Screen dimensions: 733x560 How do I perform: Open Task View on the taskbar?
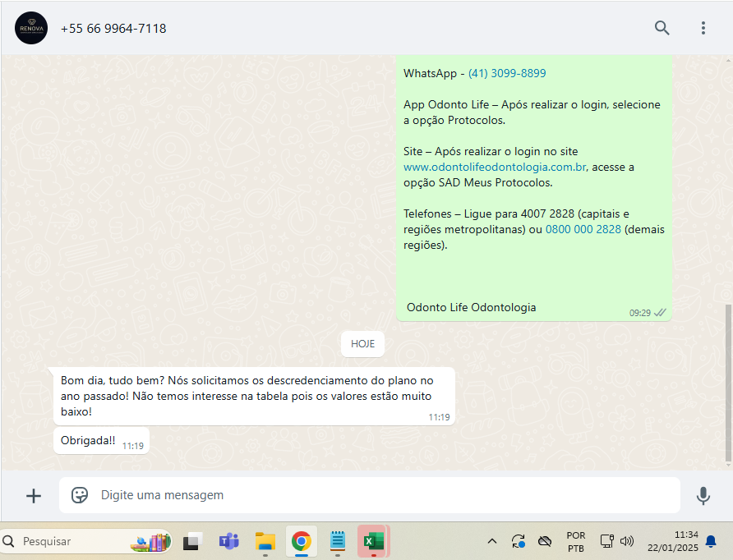pyautogui.click(x=192, y=541)
